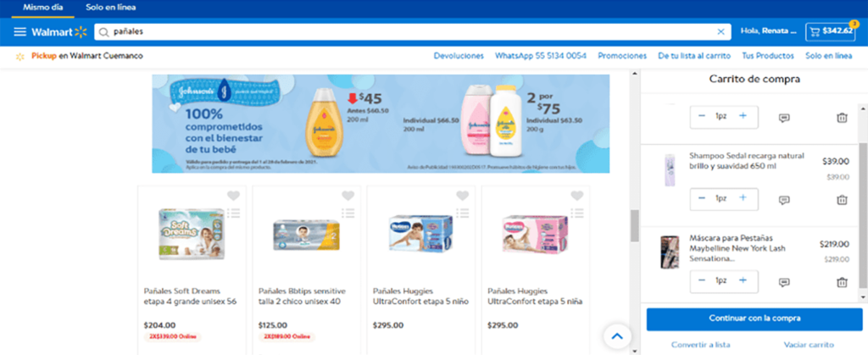
Task: Delete Shampoo Sedal from cart with trash icon
Action: tap(842, 200)
